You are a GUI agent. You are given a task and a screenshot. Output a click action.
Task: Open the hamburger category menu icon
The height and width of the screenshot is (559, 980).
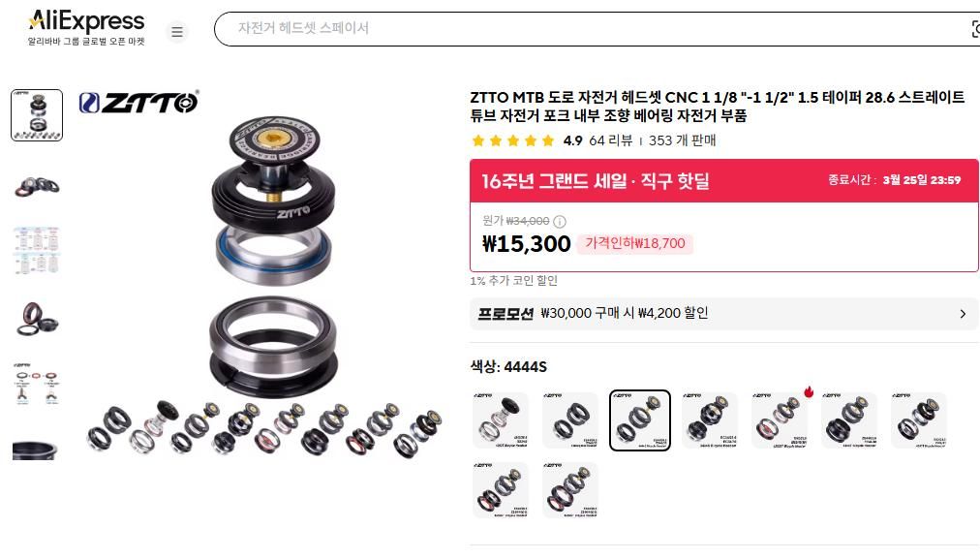pos(177,31)
